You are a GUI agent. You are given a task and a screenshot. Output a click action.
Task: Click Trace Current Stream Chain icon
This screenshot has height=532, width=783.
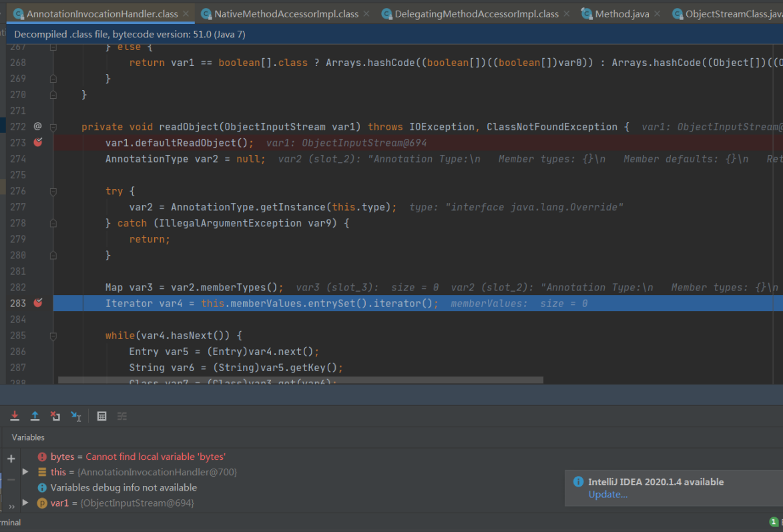click(x=122, y=416)
